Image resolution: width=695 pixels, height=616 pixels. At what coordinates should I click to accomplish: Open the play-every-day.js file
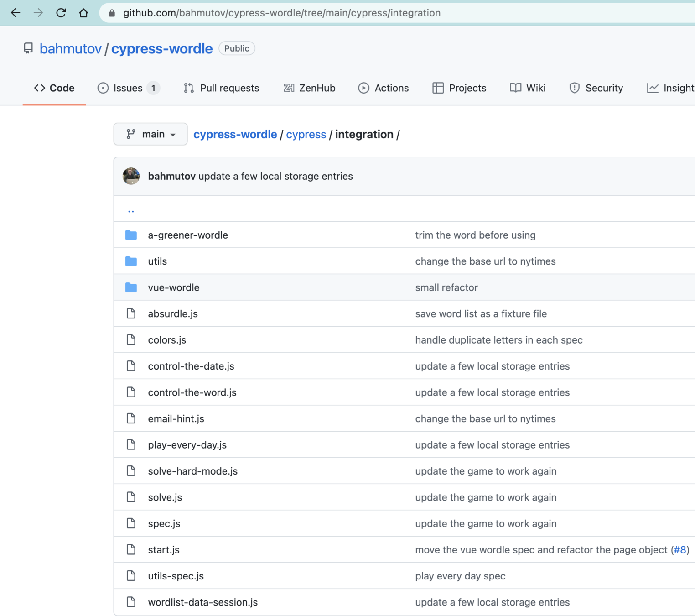pos(187,445)
